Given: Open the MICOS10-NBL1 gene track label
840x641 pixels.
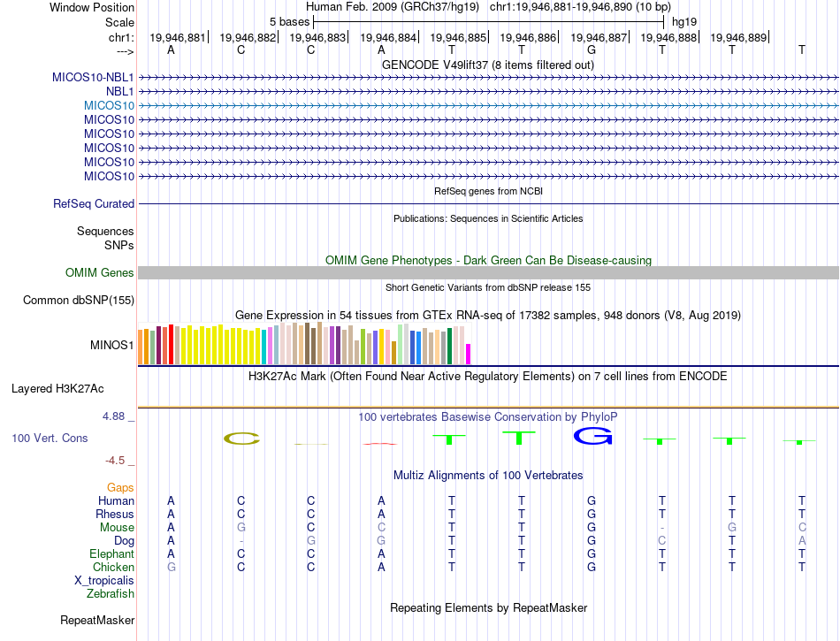Looking at the screenshot, I should pos(93,77).
